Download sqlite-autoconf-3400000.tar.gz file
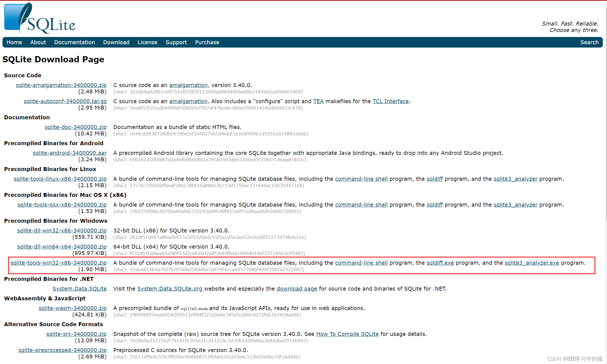Viewport: 607px width, 364px height. point(65,101)
